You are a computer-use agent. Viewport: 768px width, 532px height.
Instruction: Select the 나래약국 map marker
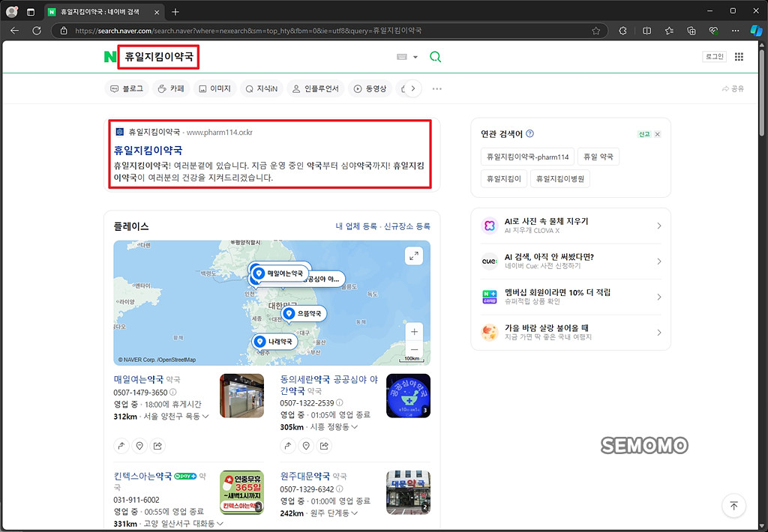click(x=274, y=341)
